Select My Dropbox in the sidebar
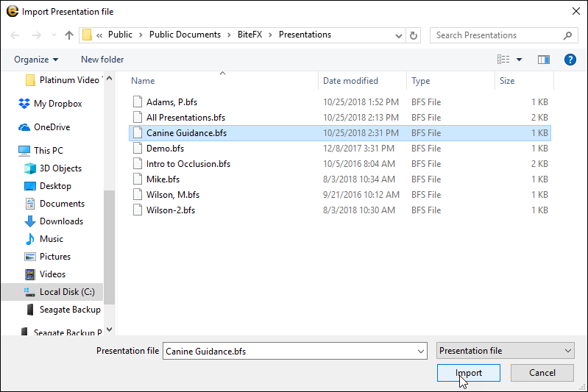 (57, 104)
